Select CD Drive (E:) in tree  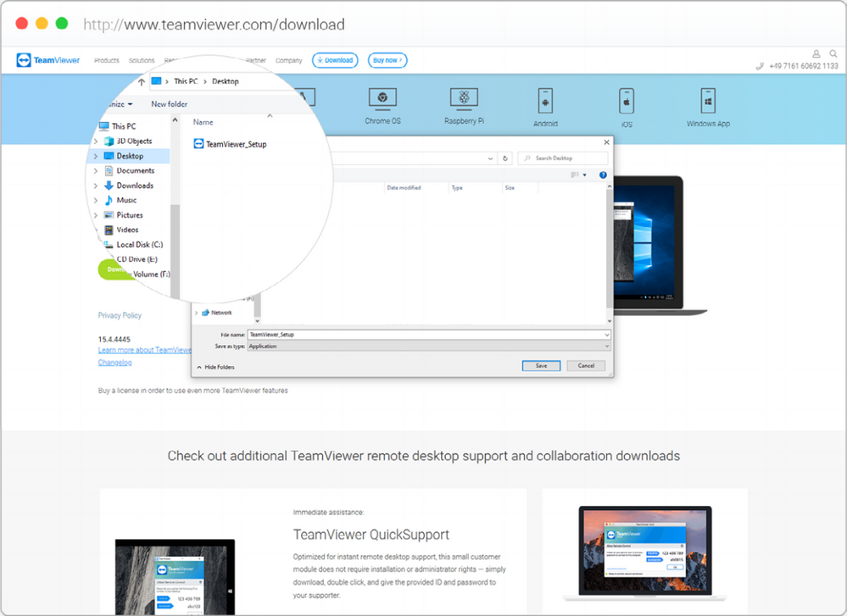click(137, 259)
